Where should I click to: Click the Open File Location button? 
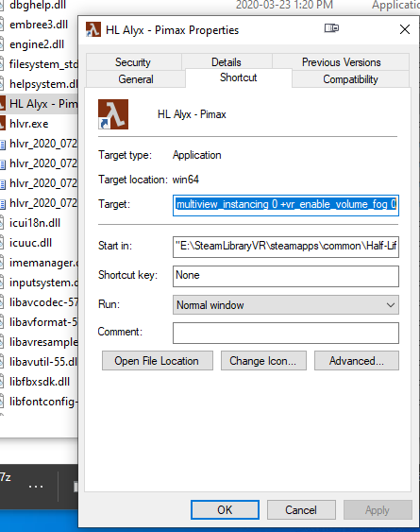click(x=158, y=361)
